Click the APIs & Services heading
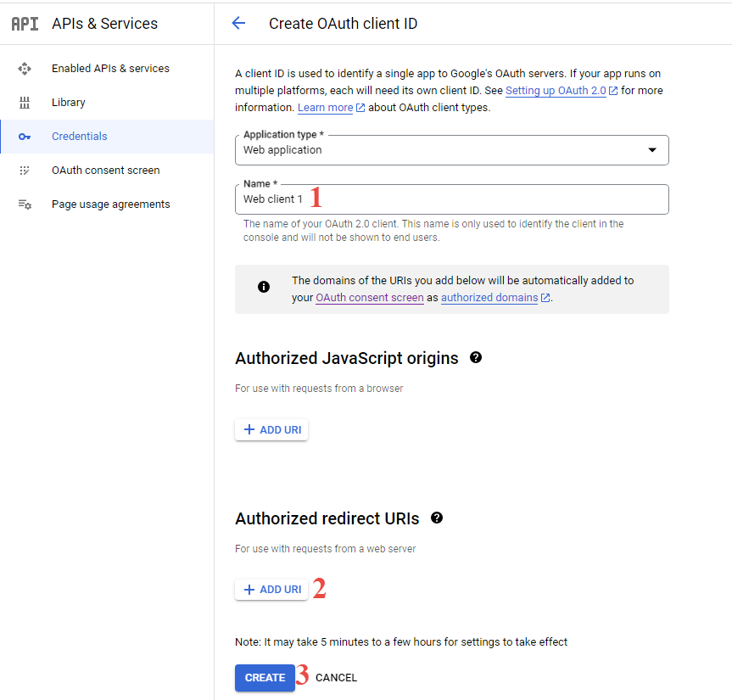 click(104, 24)
